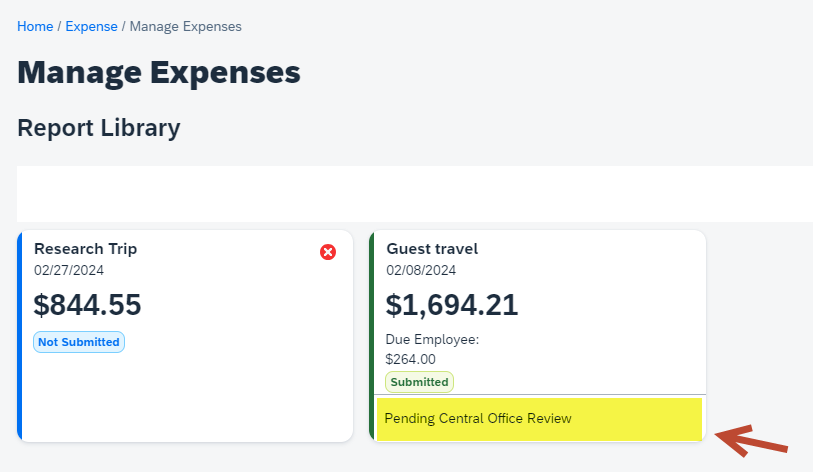This screenshot has height=472, width=813.
Task: Select the Pending Central Office Review status
Action: tap(478, 418)
